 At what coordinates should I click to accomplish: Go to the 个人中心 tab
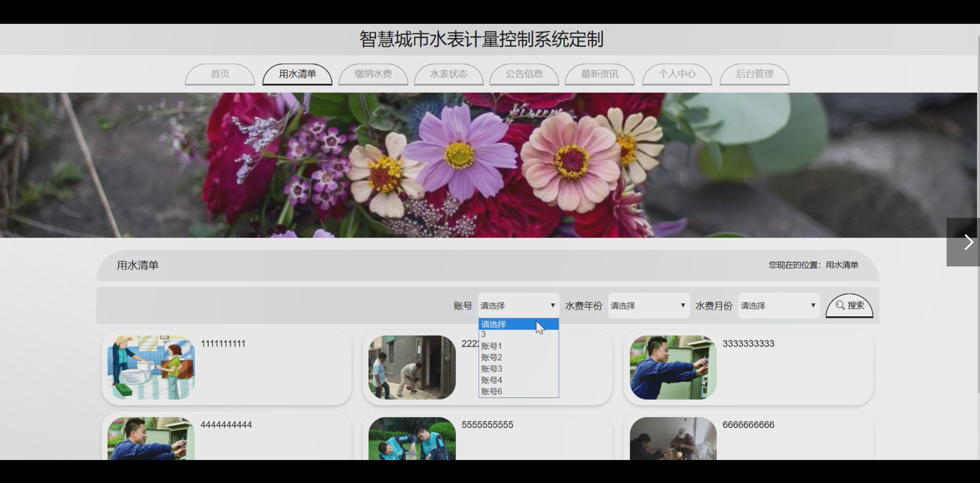tap(677, 74)
